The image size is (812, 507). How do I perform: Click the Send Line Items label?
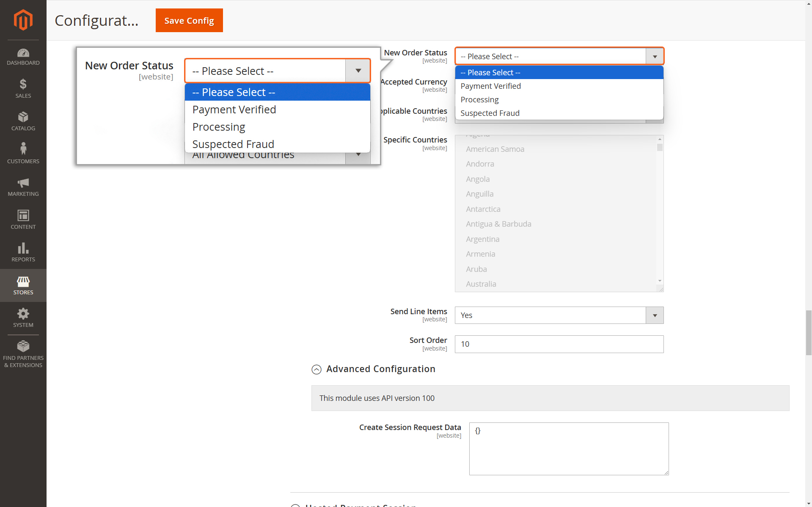pyautogui.click(x=418, y=312)
